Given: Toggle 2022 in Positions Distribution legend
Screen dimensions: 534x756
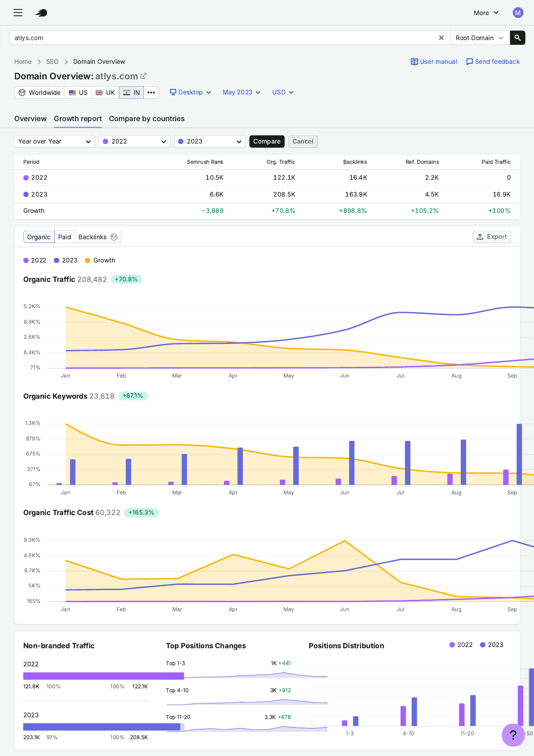Looking at the screenshot, I should [461, 645].
